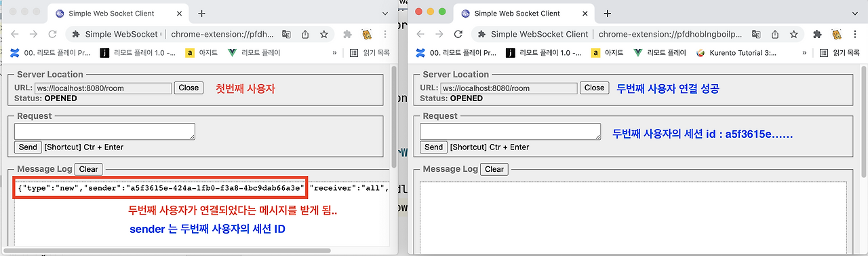Image resolution: width=868 pixels, height=256 pixels.
Task: Click 'Status: OPENED' text in right window
Action: (451, 98)
